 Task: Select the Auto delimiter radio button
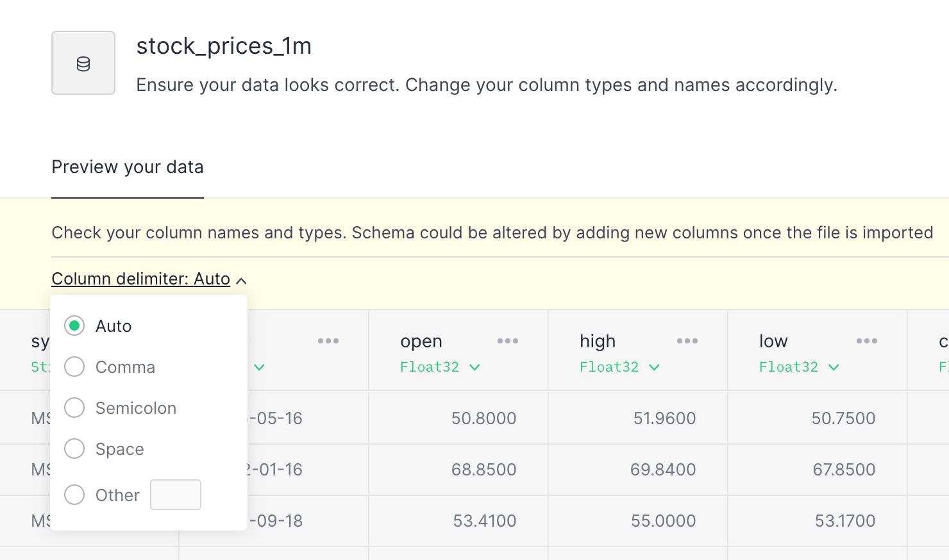(74, 326)
